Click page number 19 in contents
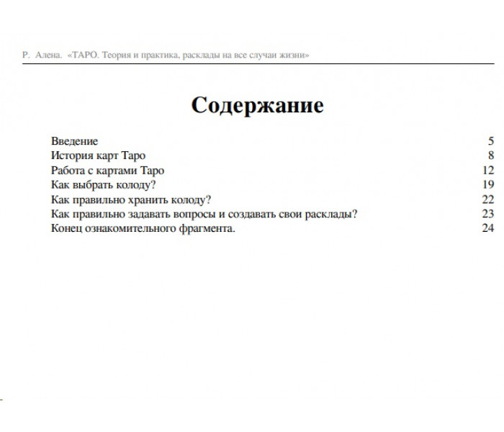 point(488,184)
